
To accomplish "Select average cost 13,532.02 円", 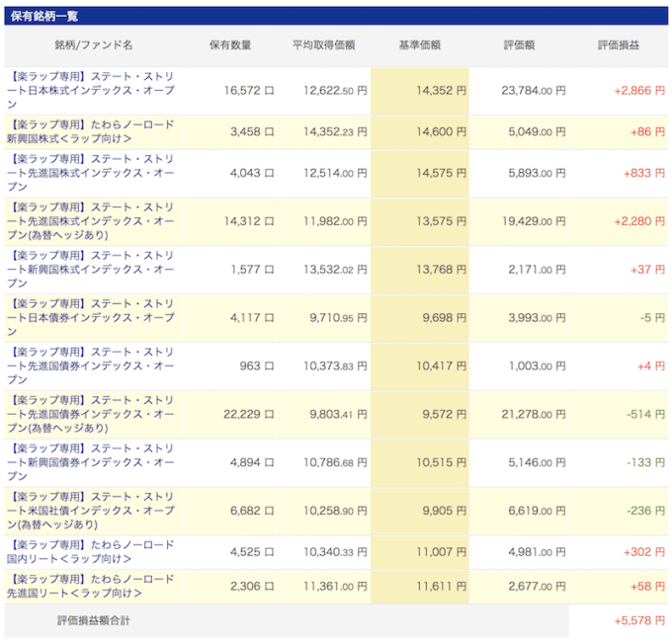I will [x=335, y=269].
